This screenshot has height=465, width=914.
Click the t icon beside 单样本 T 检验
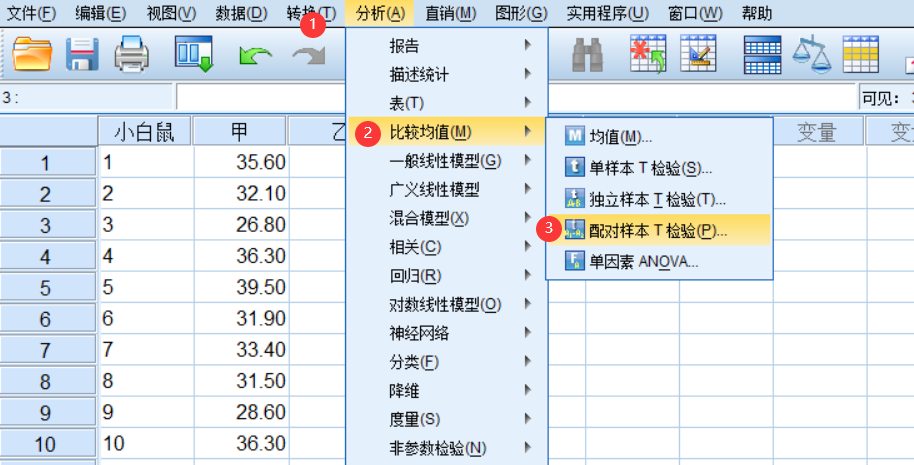pos(574,168)
